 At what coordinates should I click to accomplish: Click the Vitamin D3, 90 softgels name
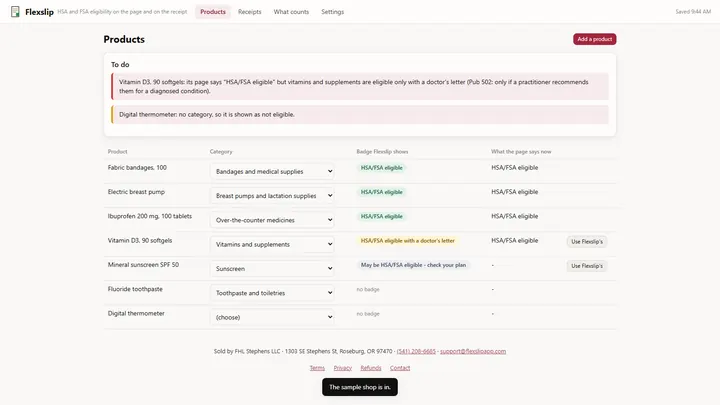pos(140,241)
